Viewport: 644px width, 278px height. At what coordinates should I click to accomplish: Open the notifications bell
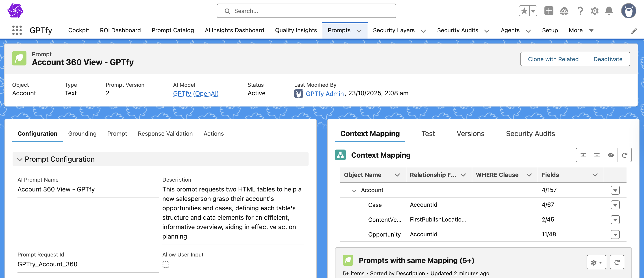click(609, 11)
